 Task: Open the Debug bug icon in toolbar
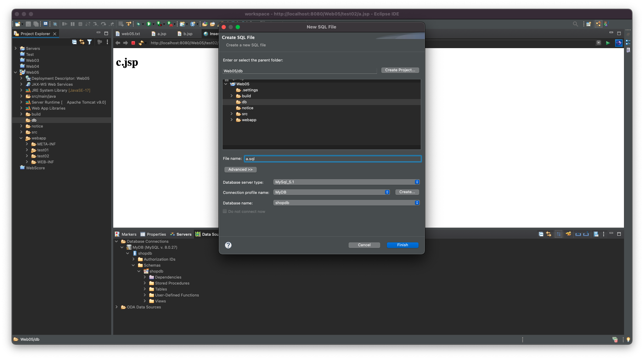[x=139, y=24]
